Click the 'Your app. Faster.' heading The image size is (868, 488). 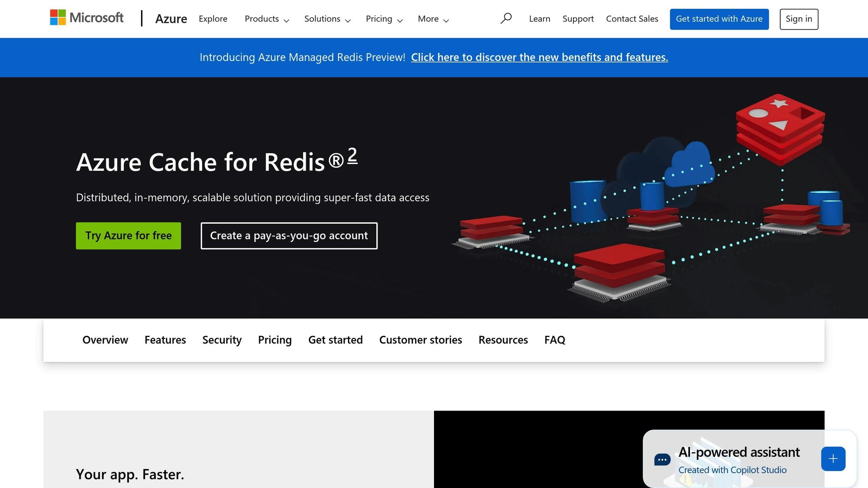[130, 474]
